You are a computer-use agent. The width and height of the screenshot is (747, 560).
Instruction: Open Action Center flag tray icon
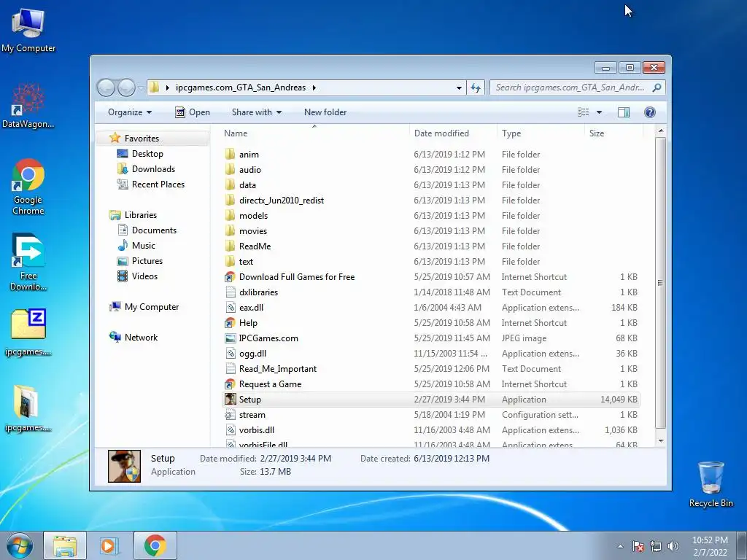click(638, 546)
